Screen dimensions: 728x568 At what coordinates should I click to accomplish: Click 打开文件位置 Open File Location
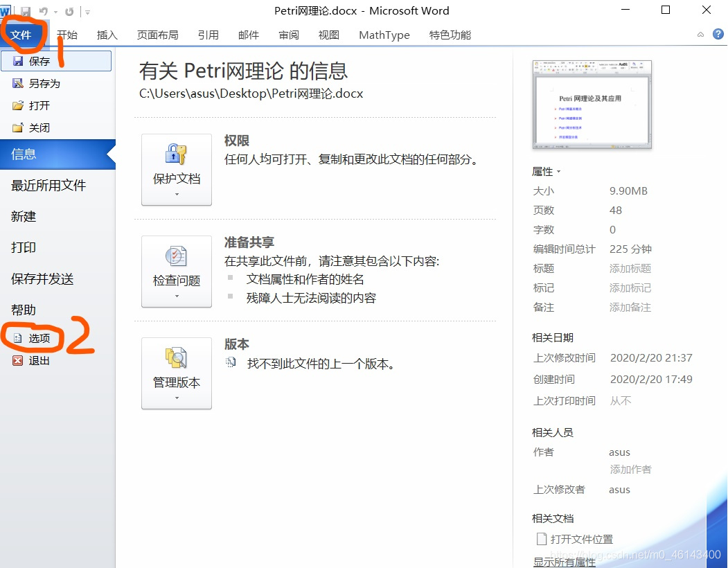(x=582, y=539)
